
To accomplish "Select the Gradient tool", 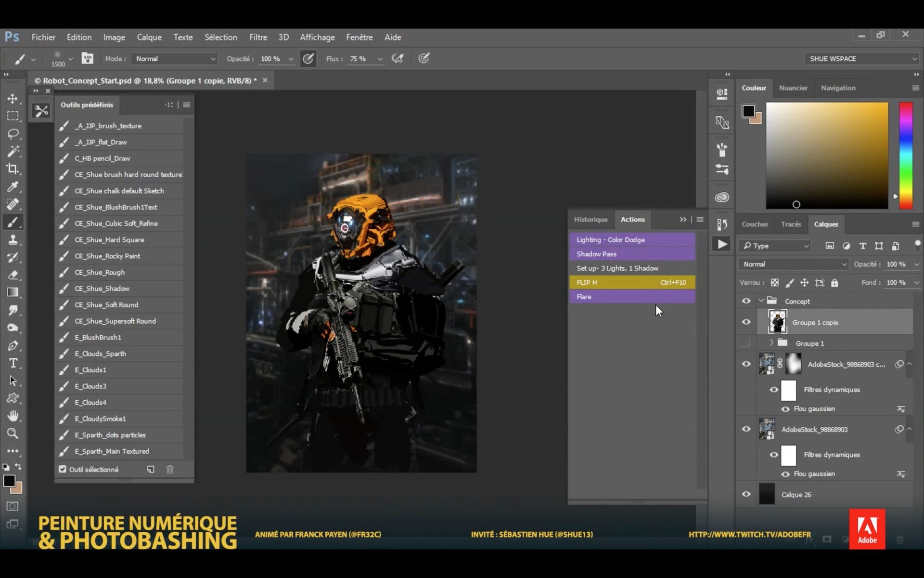I will 13,292.
